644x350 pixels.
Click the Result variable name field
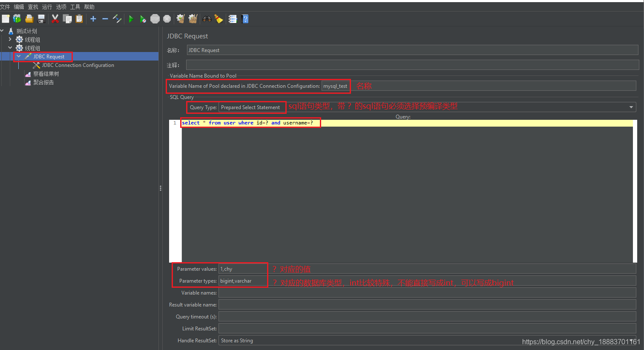coord(427,304)
